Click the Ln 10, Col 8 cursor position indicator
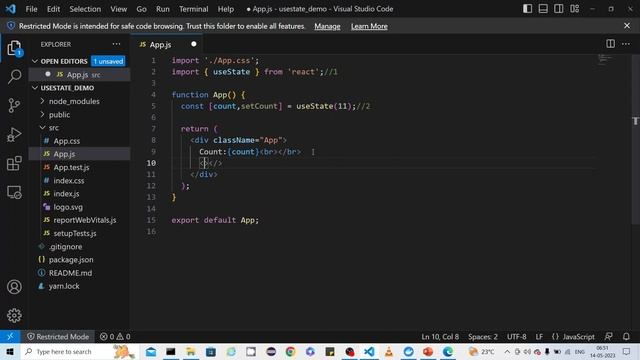The height and width of the screenshot is (360, 640). click(440, 337)
